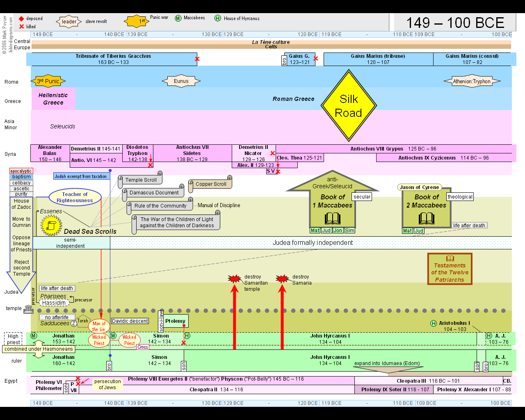Click the Hellenistic Greece pink block
The height and width of the screenshot is (420, 525).
click(x=53, y=99)
